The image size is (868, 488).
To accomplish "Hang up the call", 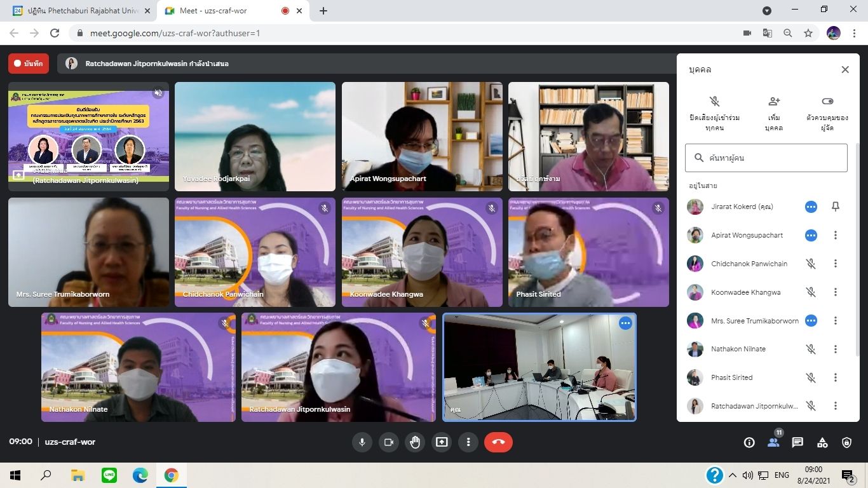I will [x=498, y=442].
